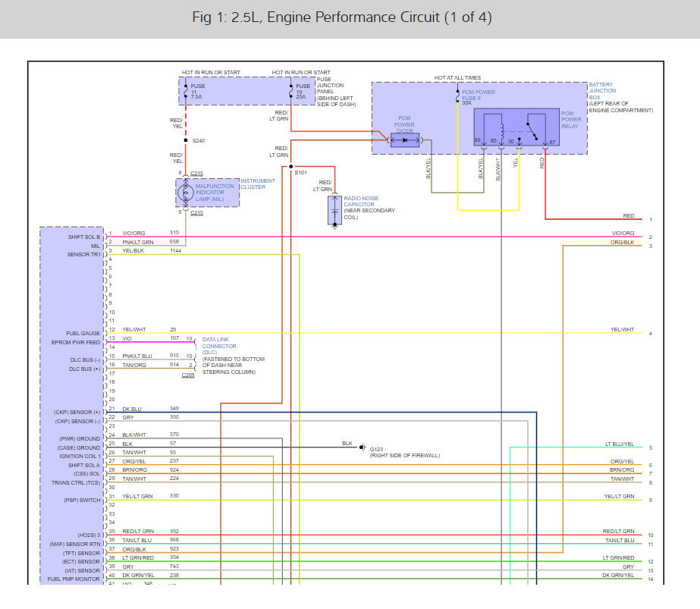Click the 'DLC BUS (-)' pin label
This screenshot has width=700, height=609.
click(x=85, y=359)
